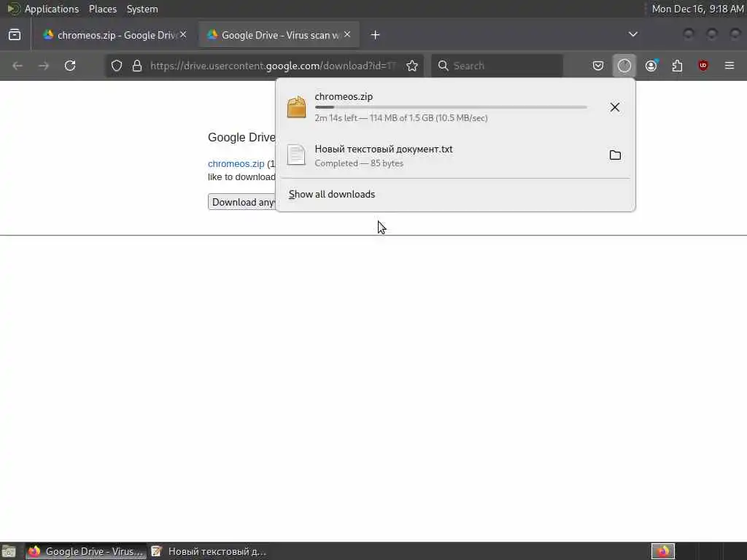The width and height of the screenshot is (747, 560).
Task: Expand the list all tabs chevron
Action: [x=632, y=34]
